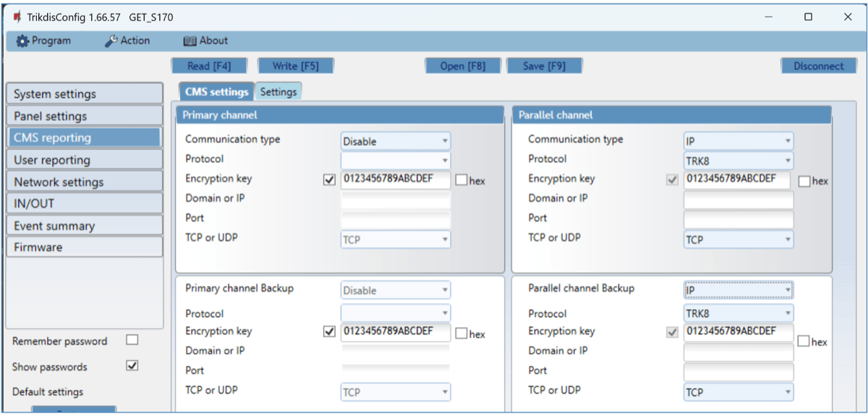This screenshot has width=868, height=416.
Task: Open the Action menu with wrench icon
Action: pos(127,41)
